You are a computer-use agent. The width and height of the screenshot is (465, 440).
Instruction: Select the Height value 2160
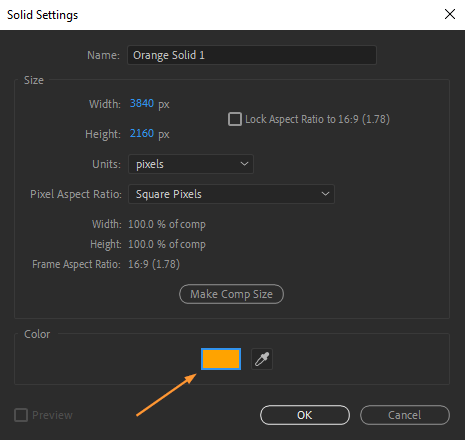142,133
